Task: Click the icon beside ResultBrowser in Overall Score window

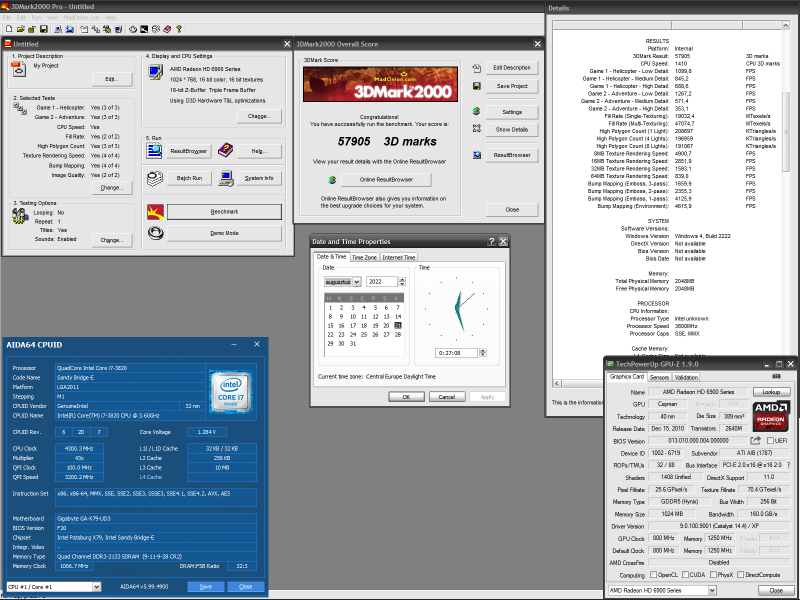Action: [477, 155]
